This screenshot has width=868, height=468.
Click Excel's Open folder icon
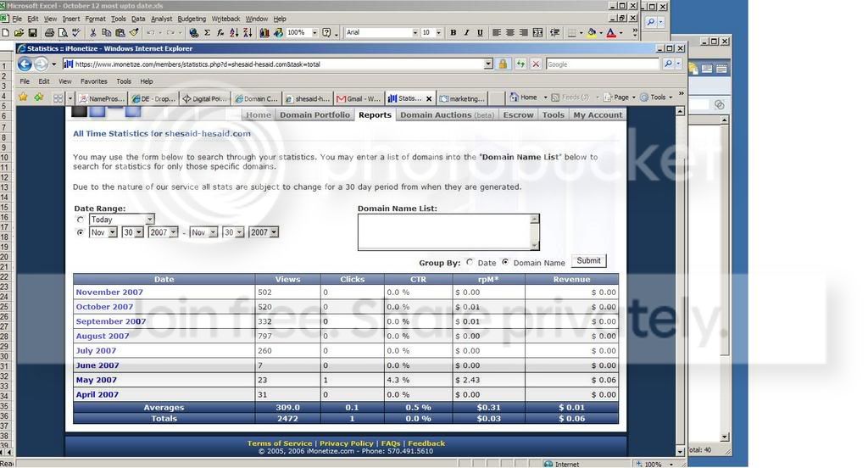[19, 33]
